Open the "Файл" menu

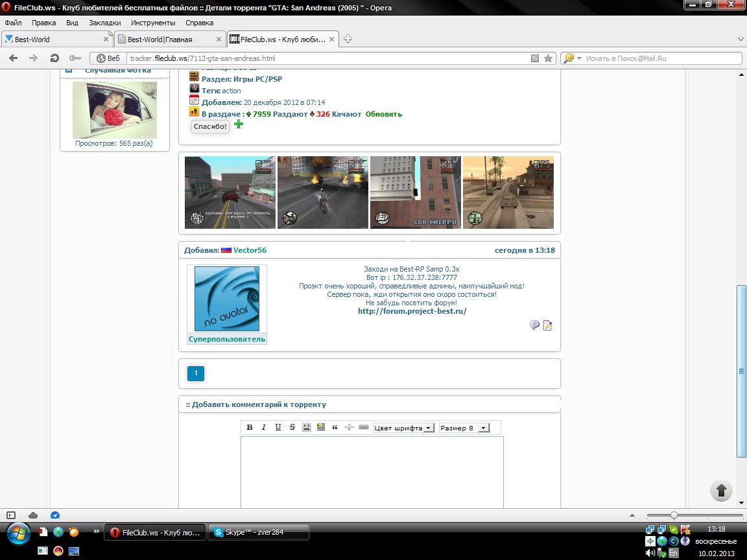click(x=14, y=23)
